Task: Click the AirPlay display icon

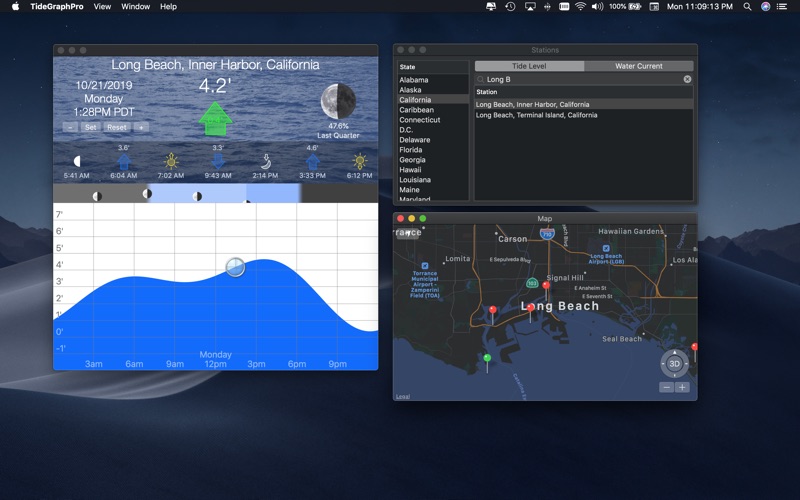Action: click(530, 7)
